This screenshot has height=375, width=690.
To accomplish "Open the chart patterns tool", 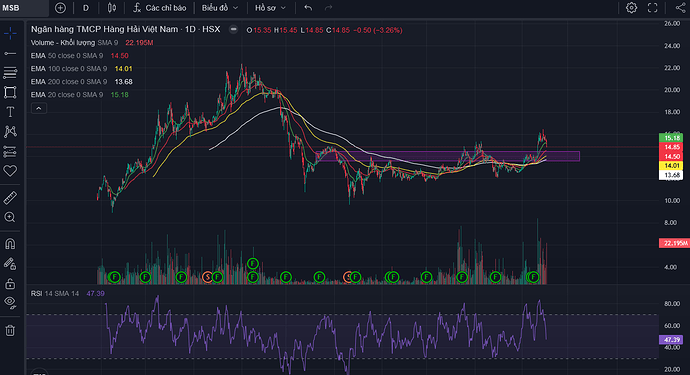I will (x=10, y=131).
